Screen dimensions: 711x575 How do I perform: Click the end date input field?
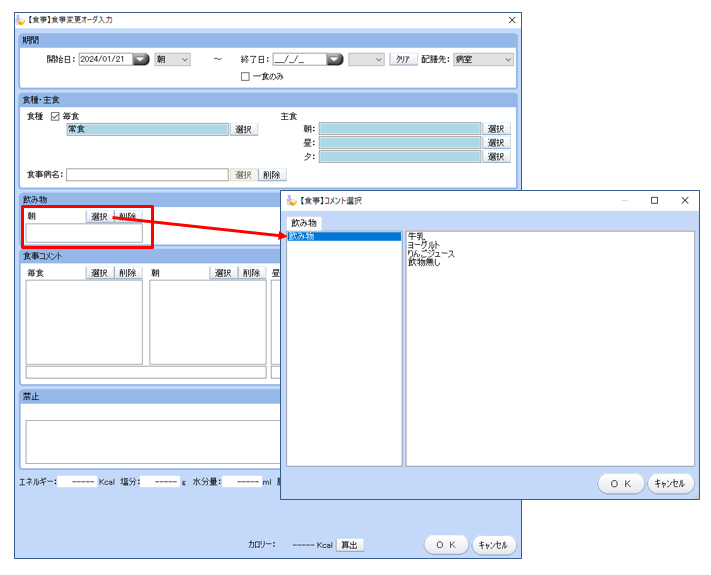300,59
